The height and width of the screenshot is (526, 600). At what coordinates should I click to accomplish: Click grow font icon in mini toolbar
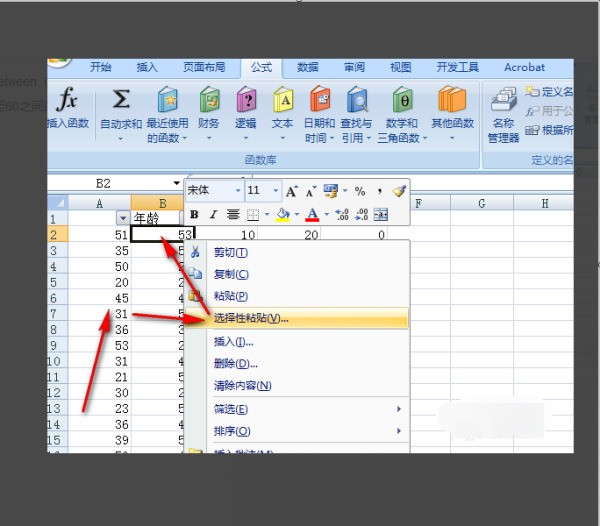(292, 191)
